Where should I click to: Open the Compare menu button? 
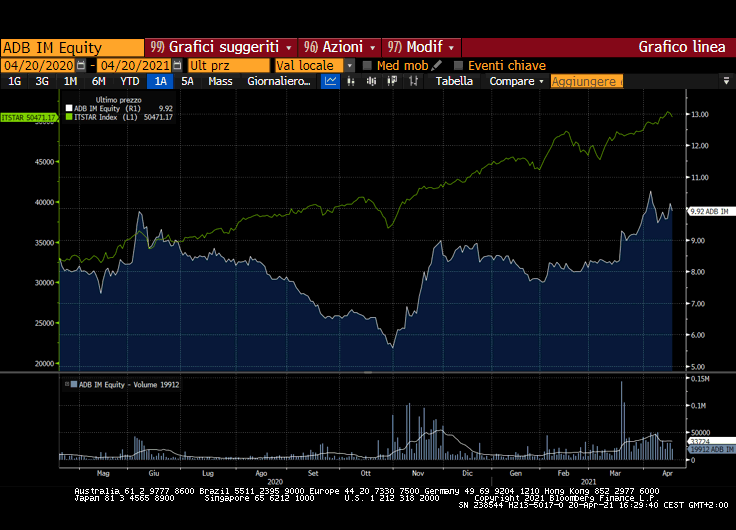(516, 81)
